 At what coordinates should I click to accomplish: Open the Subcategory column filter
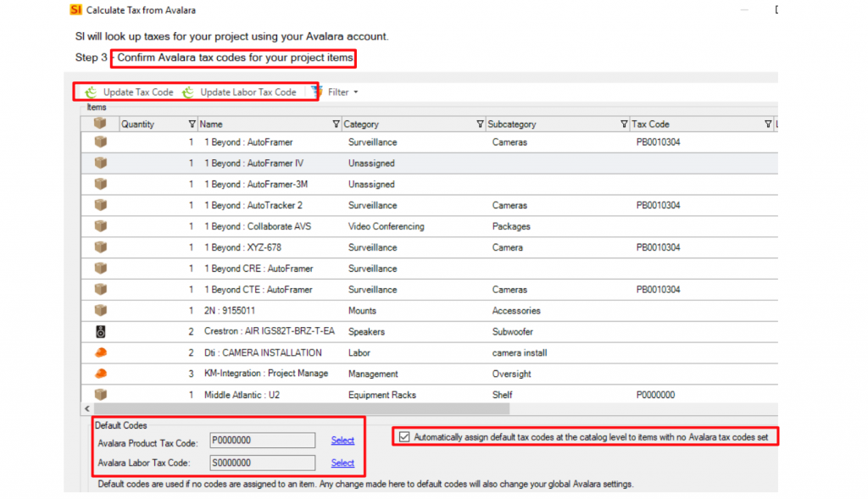pos(623,124)
